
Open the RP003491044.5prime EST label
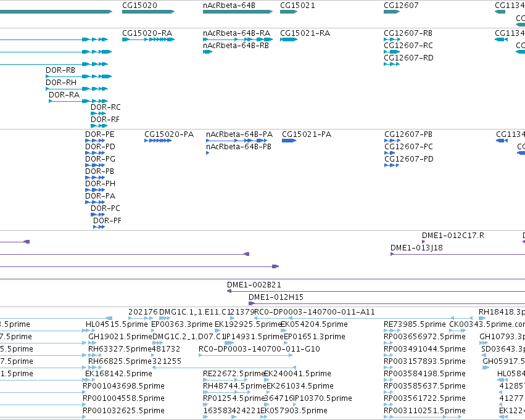pyautogui.click(x=424, y=350)
